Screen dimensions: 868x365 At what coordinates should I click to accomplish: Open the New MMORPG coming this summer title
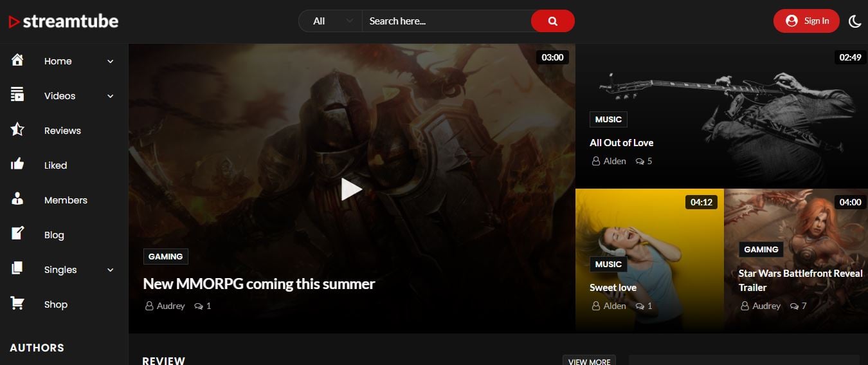pos(258,284)
